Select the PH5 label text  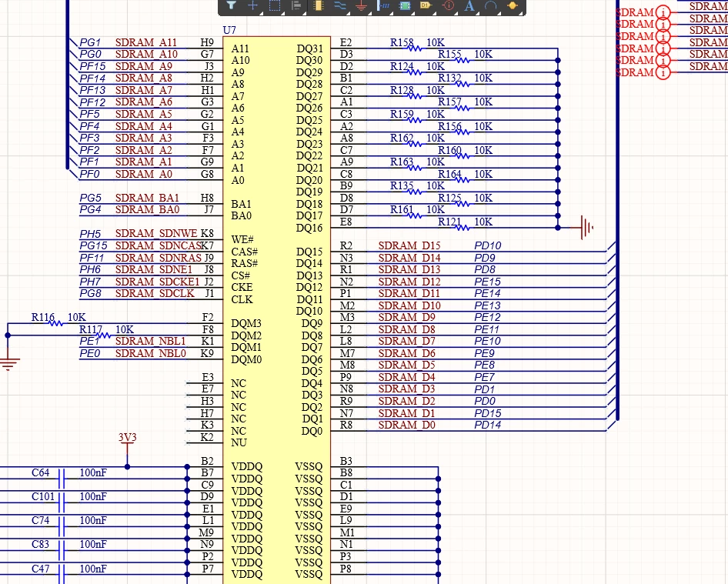click(x=90, y=233)
